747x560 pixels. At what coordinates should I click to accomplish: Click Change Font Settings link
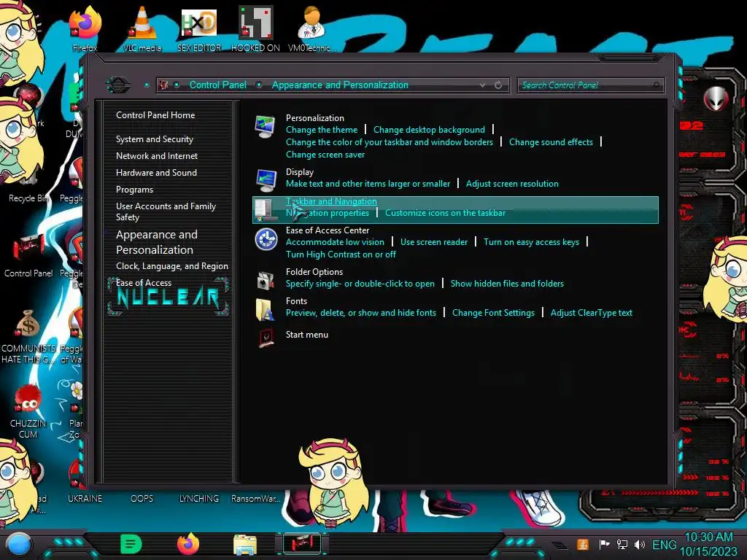point(493,312)
